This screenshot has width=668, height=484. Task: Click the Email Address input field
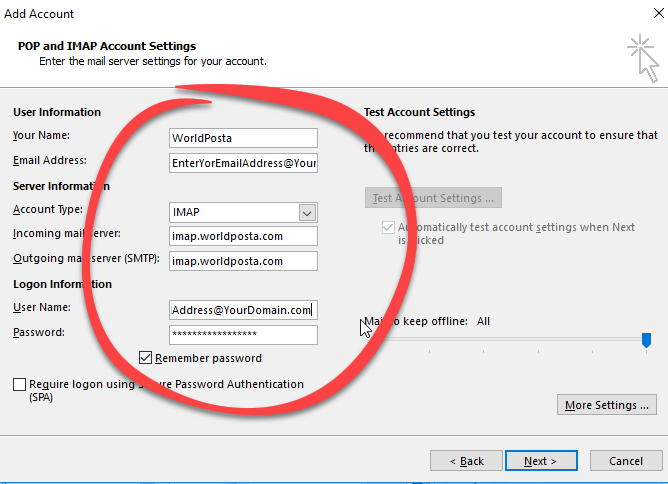(243, 163)
